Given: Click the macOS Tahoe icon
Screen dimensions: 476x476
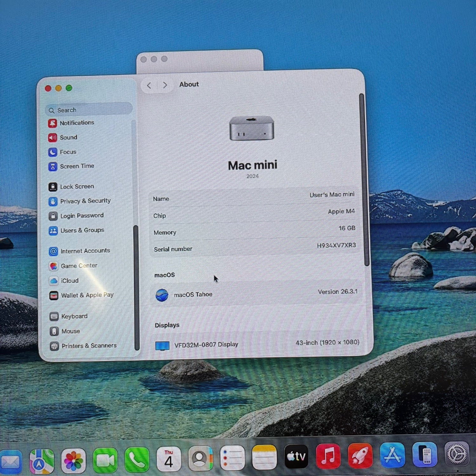Looking at the screenshot, I should point(162,295).
